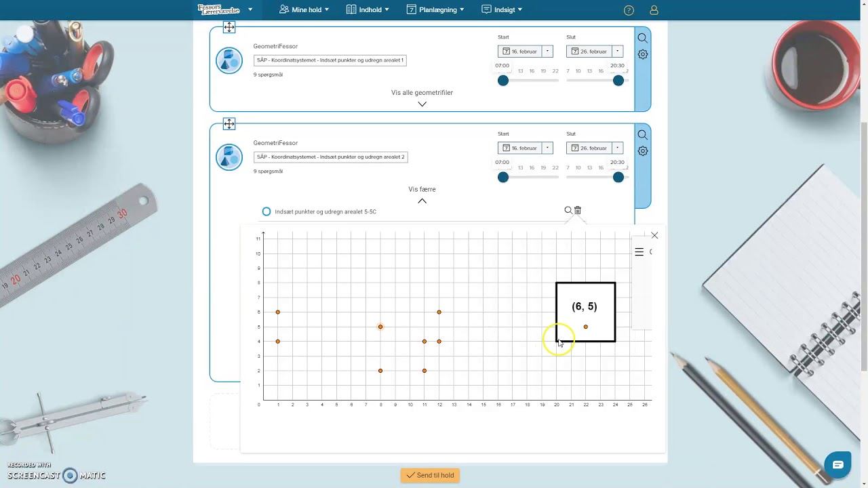Click the page vertical scrollbar
868x488 pixels.
(x=864, y=247)
